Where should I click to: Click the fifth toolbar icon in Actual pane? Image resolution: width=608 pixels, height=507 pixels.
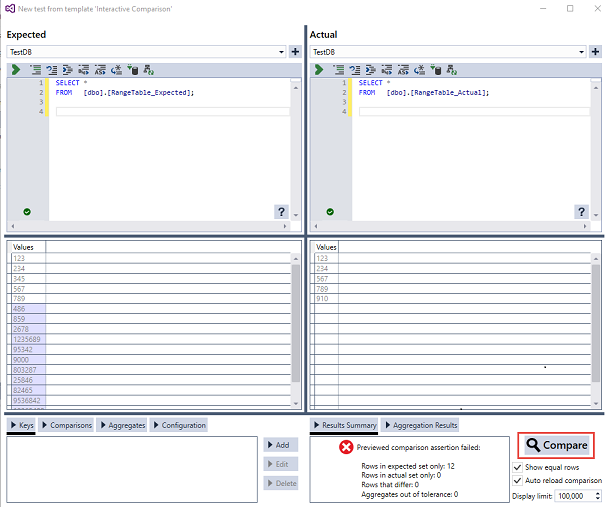point(387,70)
